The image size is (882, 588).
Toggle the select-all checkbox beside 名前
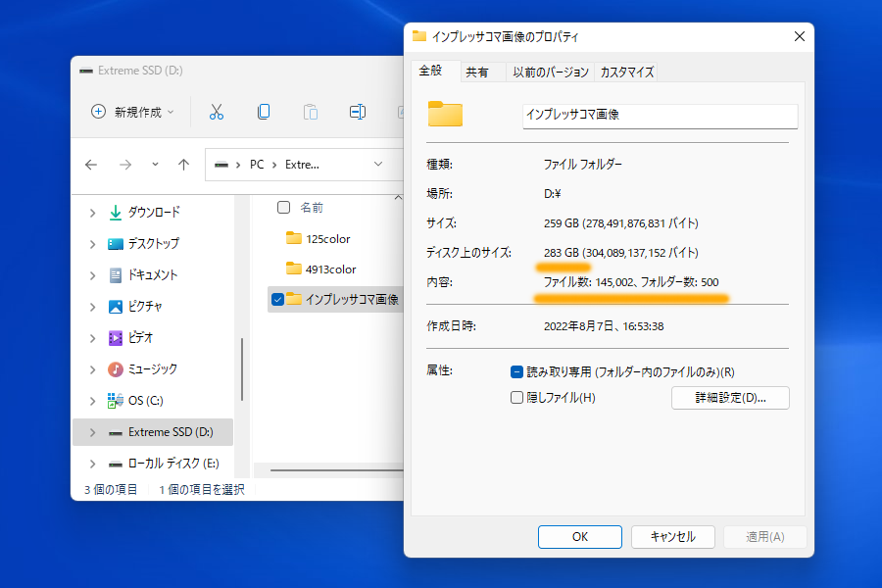click(x=283, y=208)
